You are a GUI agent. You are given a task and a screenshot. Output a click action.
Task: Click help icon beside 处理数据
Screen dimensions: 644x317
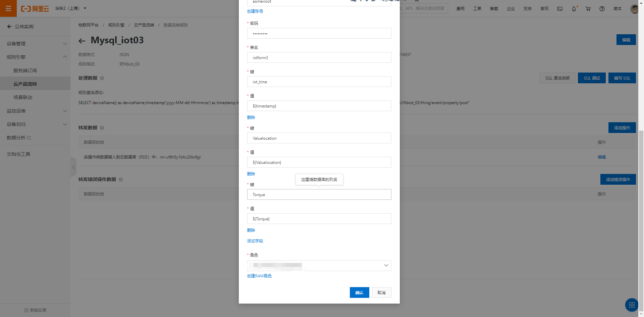pos(102,78)
